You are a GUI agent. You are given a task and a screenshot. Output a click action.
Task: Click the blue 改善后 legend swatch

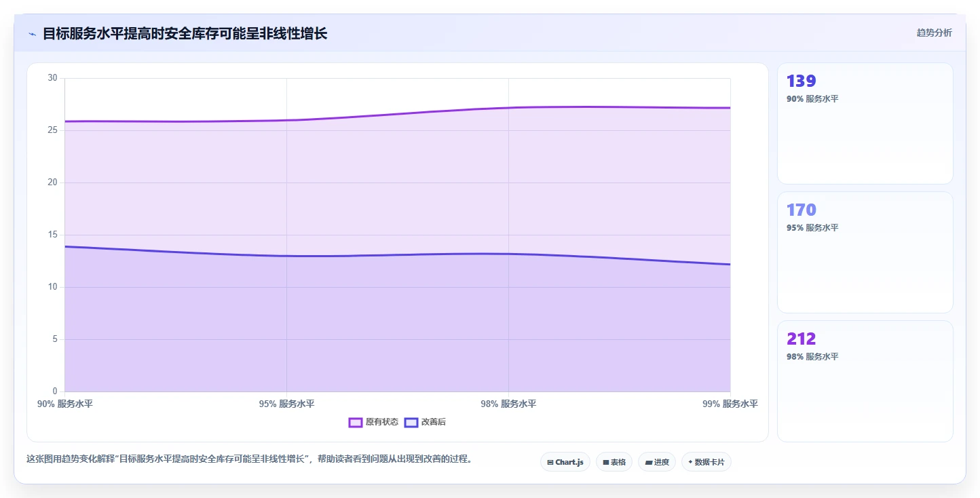point(411,422)
